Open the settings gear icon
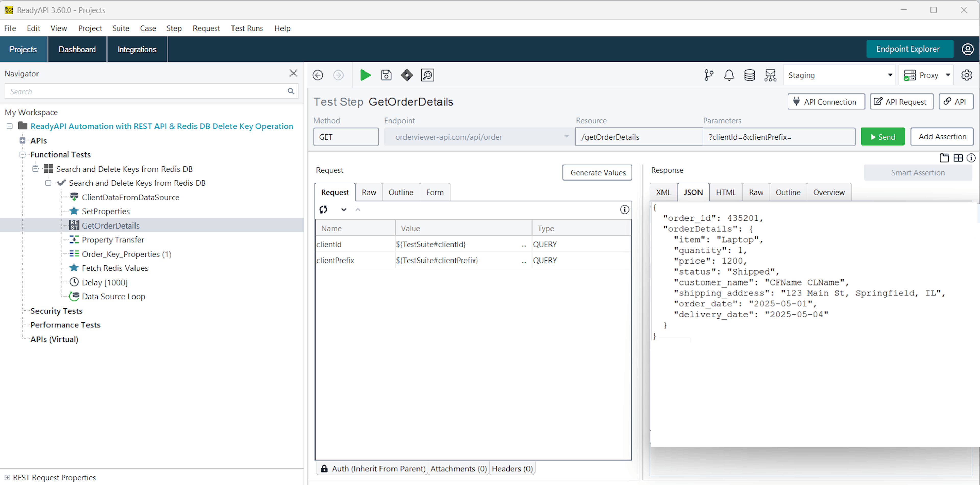The height and width of the screenshot is (485, 980). 966,75
